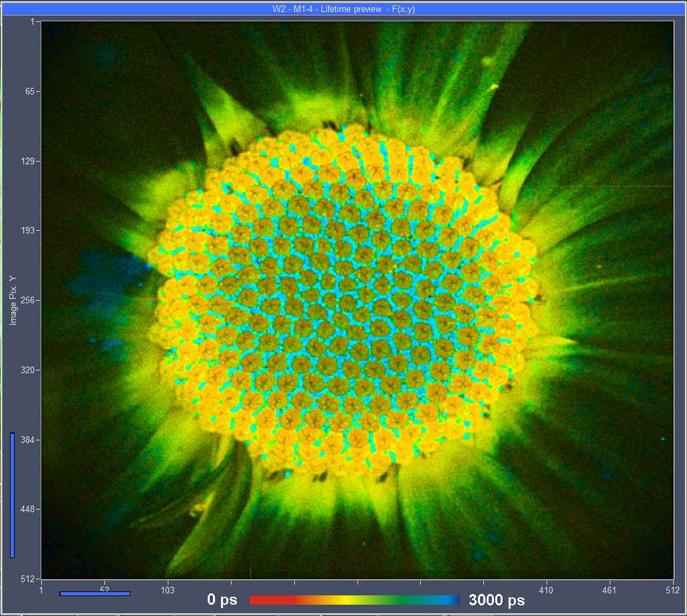Click the X-axis tick labeled 103

tap(168, 589)
